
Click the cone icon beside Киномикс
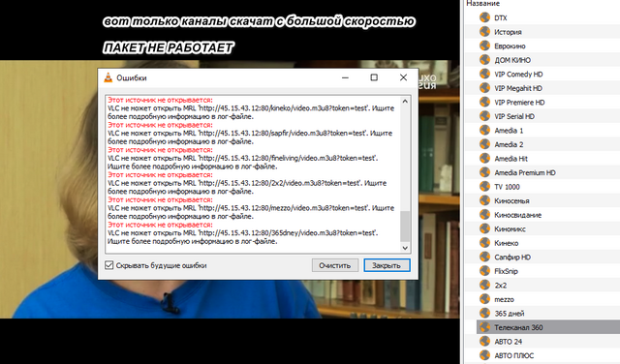point(484,228)
